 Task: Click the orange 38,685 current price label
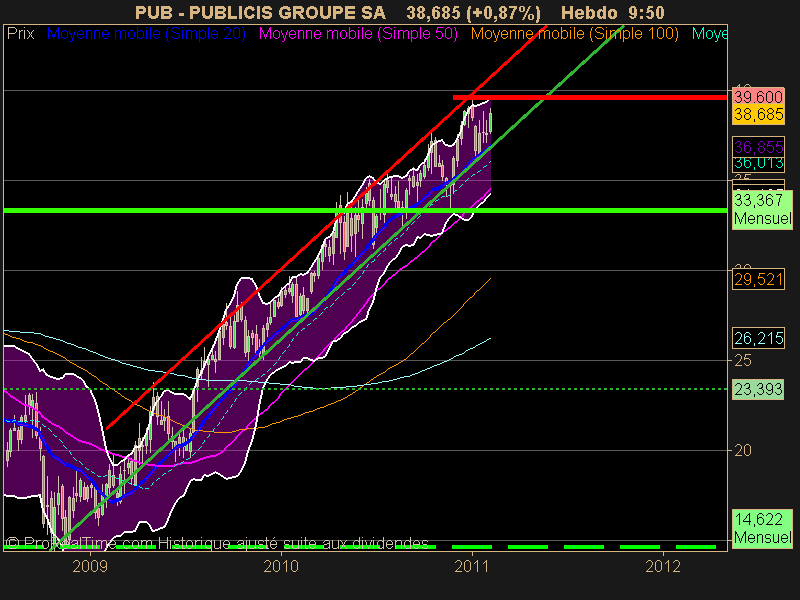coord(758,114)
